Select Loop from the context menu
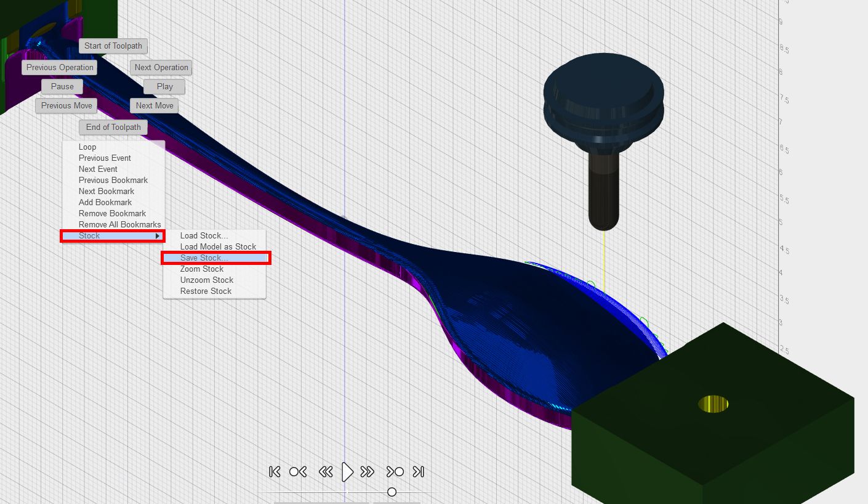 [x=87, y=147]
